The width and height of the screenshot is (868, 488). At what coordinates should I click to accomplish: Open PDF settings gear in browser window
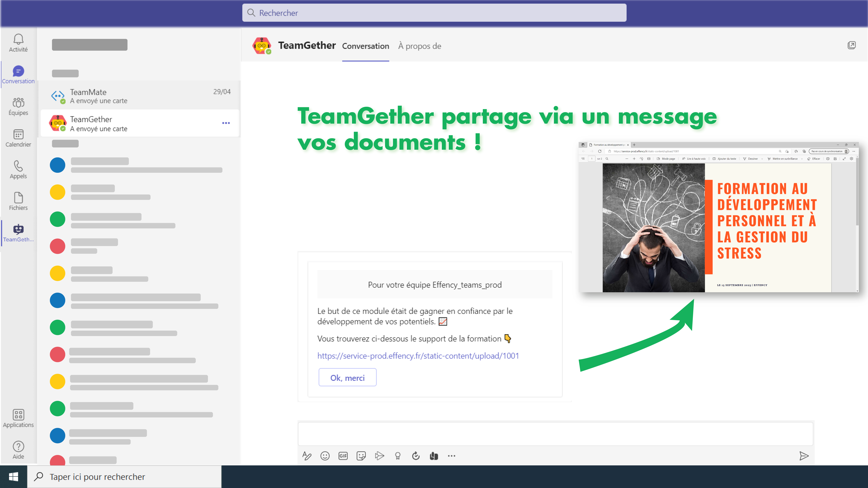point(851,159)
